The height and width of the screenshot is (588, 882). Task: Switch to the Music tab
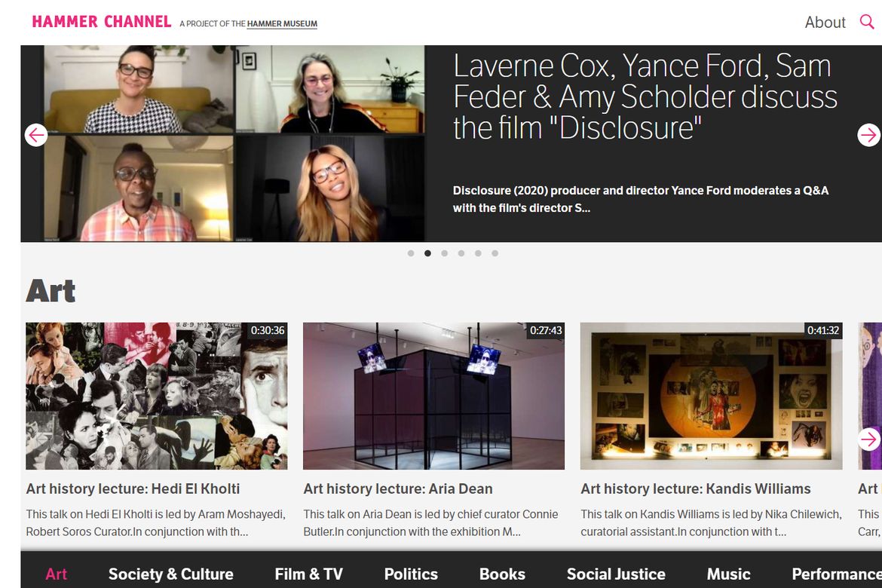point(728,574)
